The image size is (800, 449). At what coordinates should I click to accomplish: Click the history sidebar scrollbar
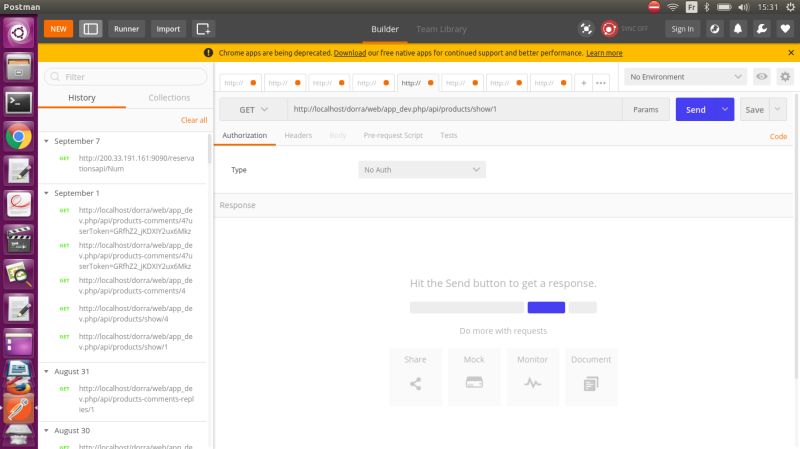coord(210,149)
